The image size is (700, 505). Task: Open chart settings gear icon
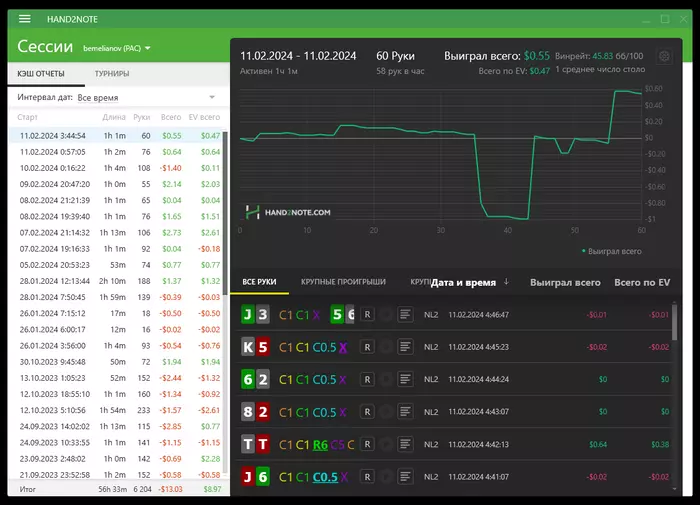pyautogui.click(x=664, y=56)
